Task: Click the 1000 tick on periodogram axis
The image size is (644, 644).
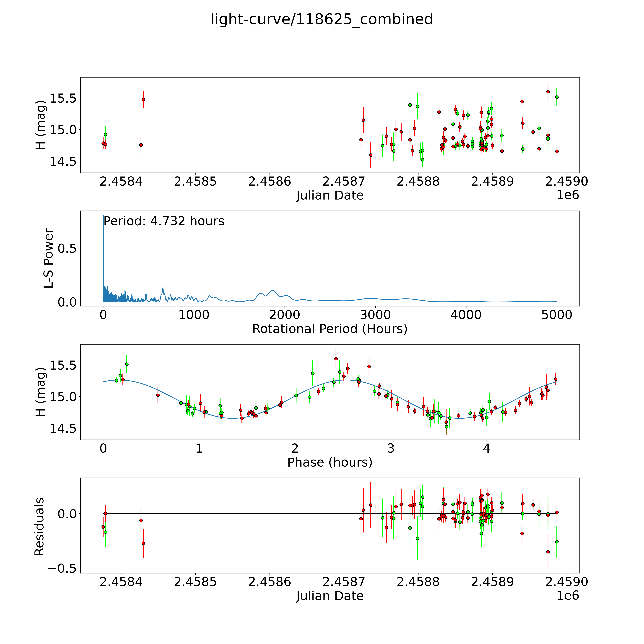Action: coord(194,315)
